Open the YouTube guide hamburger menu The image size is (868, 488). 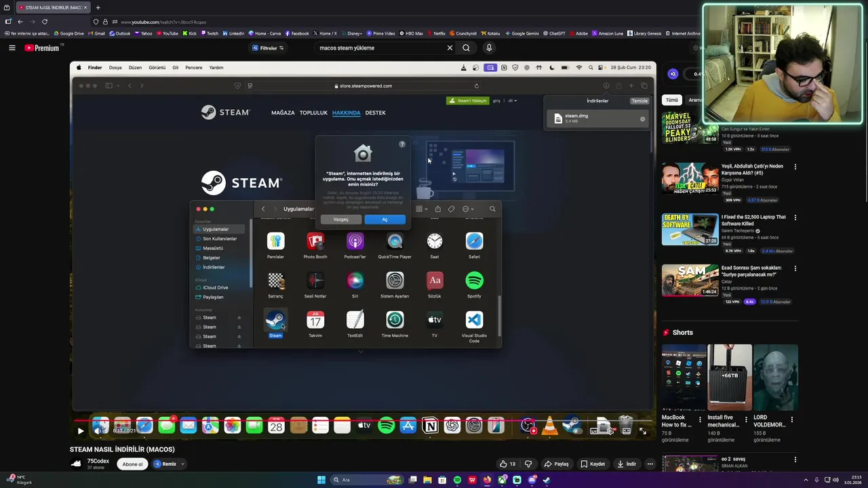click(12, 47)
